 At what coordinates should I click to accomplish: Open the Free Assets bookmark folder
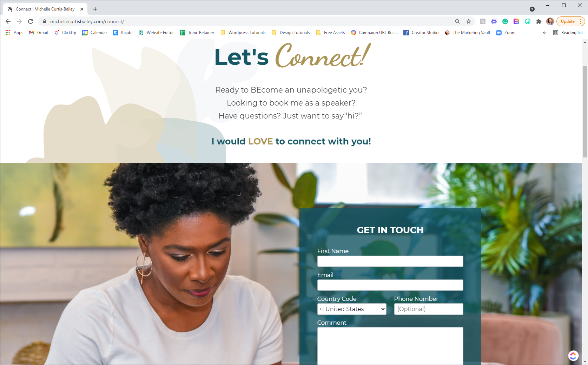pyautogui.click(x=330, y=33)
